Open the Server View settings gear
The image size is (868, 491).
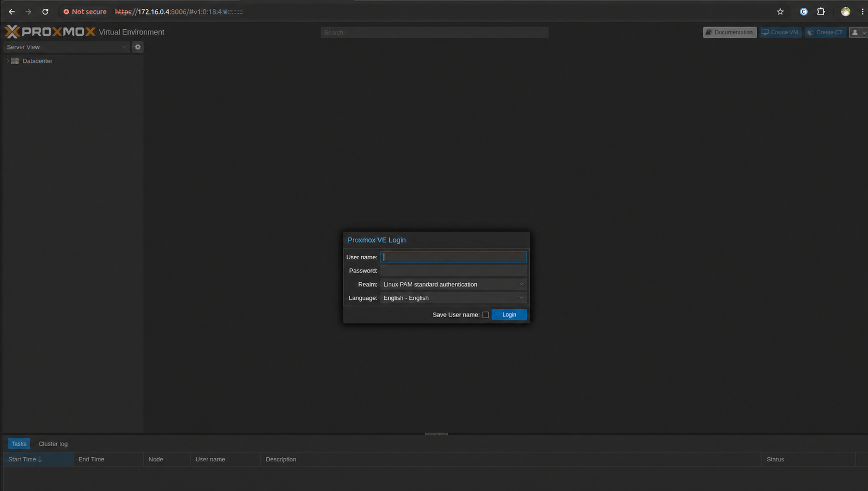click(137, 47)
